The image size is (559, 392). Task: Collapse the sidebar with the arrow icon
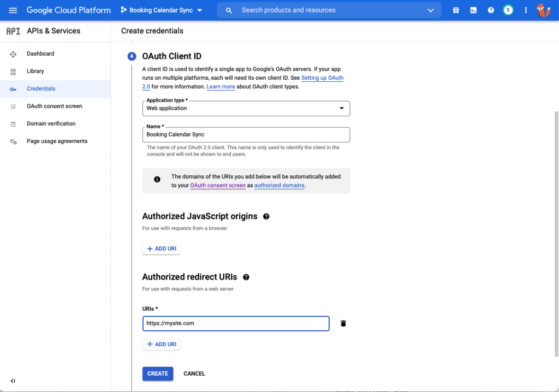13,381
